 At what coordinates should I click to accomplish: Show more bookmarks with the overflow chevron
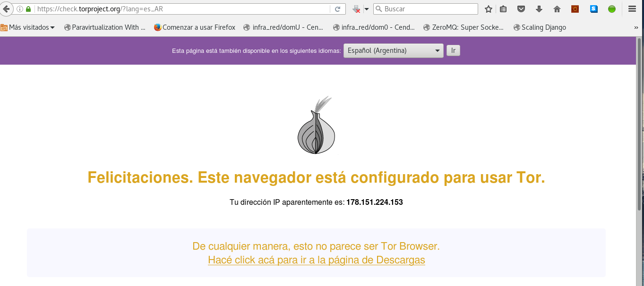[x=636, y=27]
